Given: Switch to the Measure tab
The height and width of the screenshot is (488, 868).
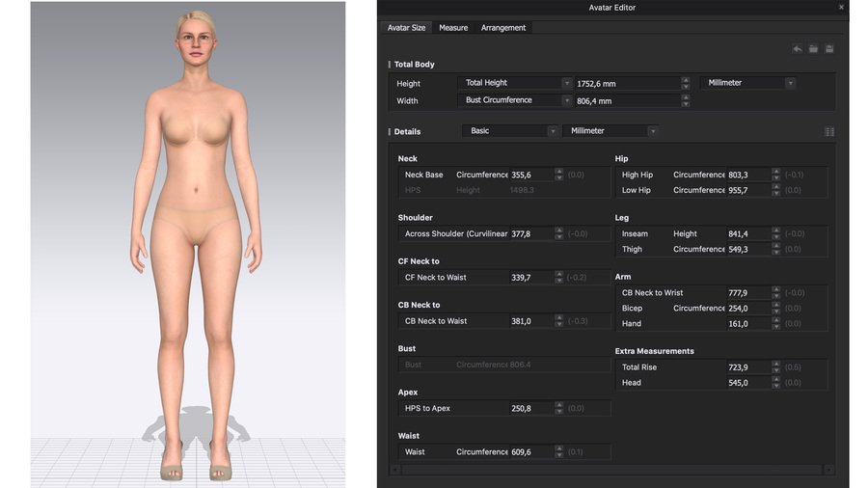Looking at the screenshot, I should 453,28.
